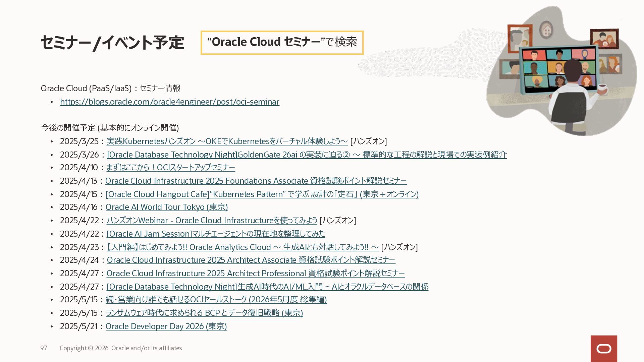Open the ransomware BCP data recovery link

[204, 313]
